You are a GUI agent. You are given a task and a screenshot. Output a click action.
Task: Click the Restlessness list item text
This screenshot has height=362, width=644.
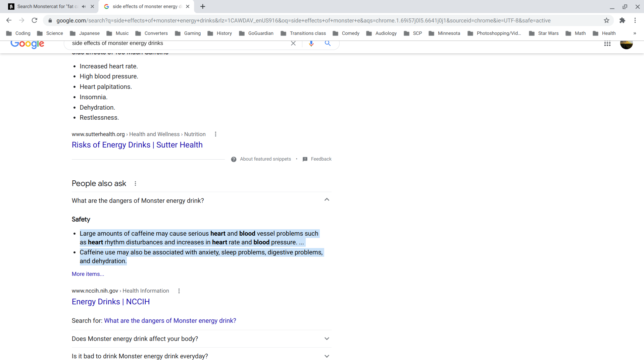point(99,118)
